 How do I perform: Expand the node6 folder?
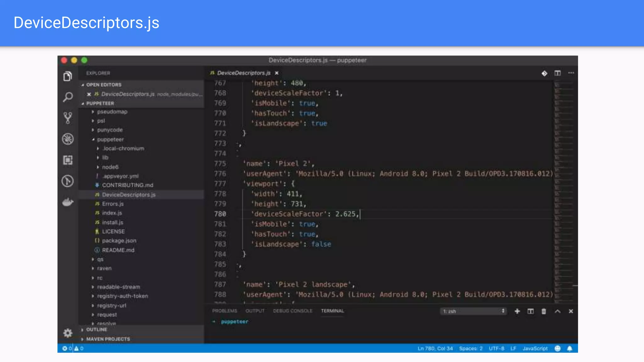coord(110,167)
